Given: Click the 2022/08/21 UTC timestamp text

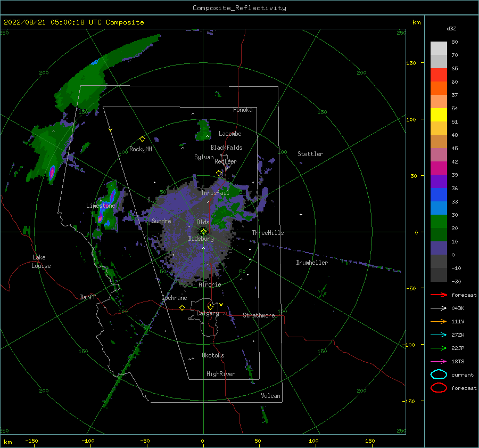Looking at the screenshot, I should [x=73, y=22].
